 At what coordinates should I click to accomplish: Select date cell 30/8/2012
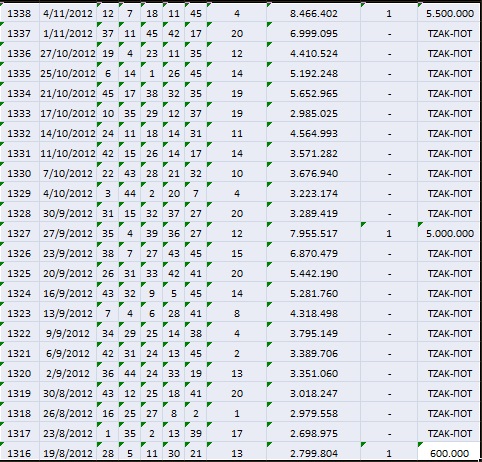[68, 394]
